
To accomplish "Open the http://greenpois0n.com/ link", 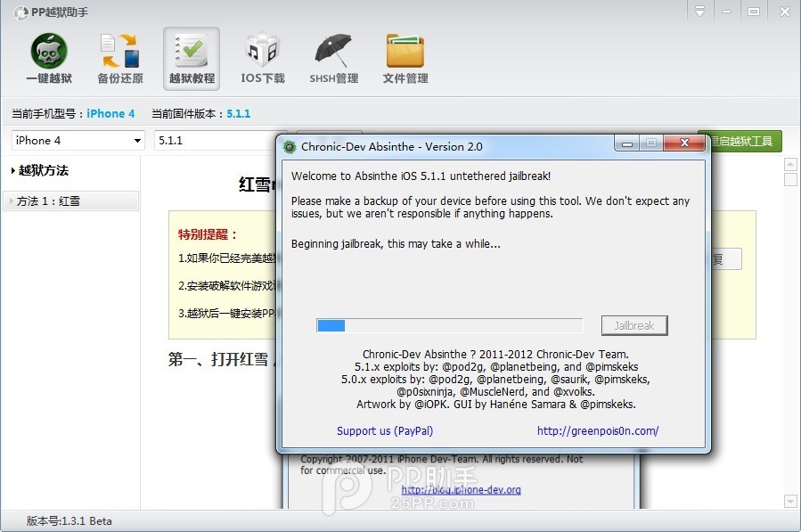I will tap(598, 430).
